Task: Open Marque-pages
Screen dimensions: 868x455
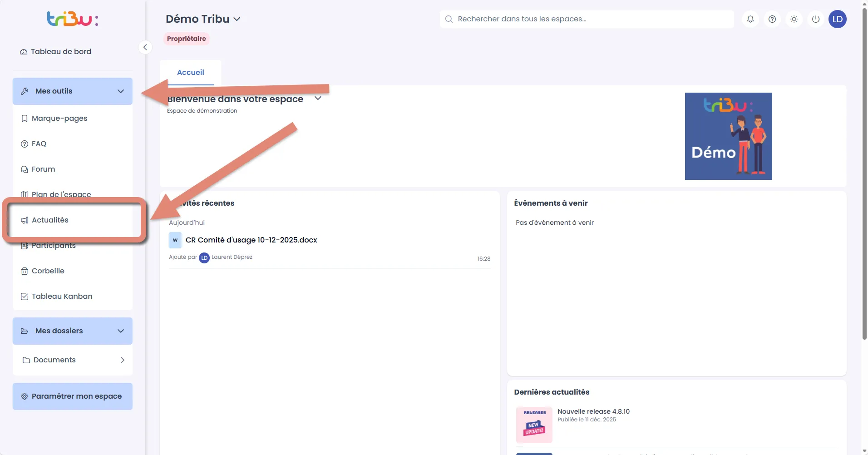Action: [73, 119]
